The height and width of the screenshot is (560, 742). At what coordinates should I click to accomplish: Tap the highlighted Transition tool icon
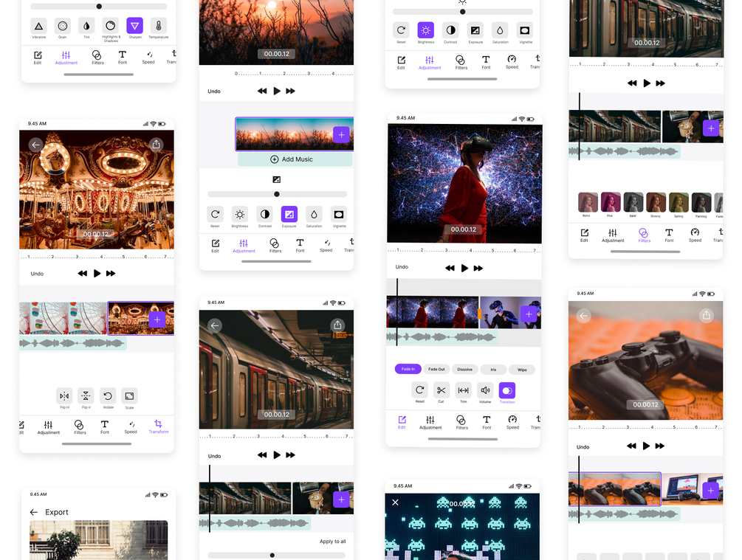tap(506, 390)
